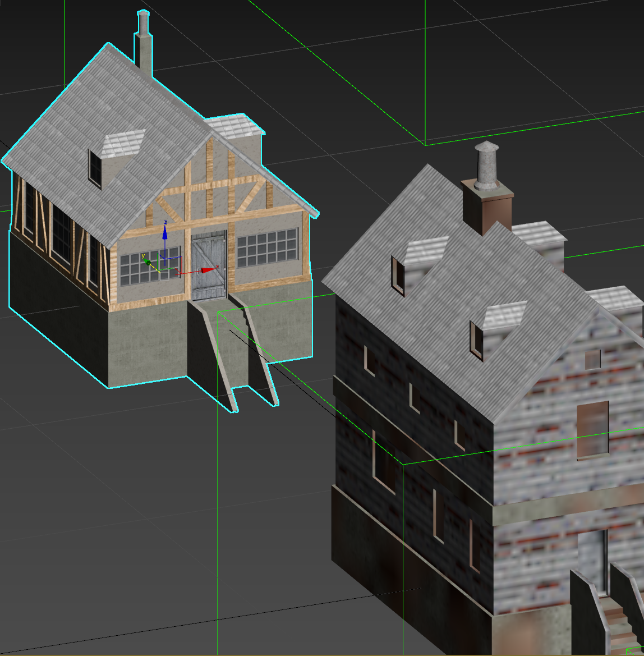Click the red X-axis gizmo arrow
The image size is (644, 656).
click(x=209, y=270)
